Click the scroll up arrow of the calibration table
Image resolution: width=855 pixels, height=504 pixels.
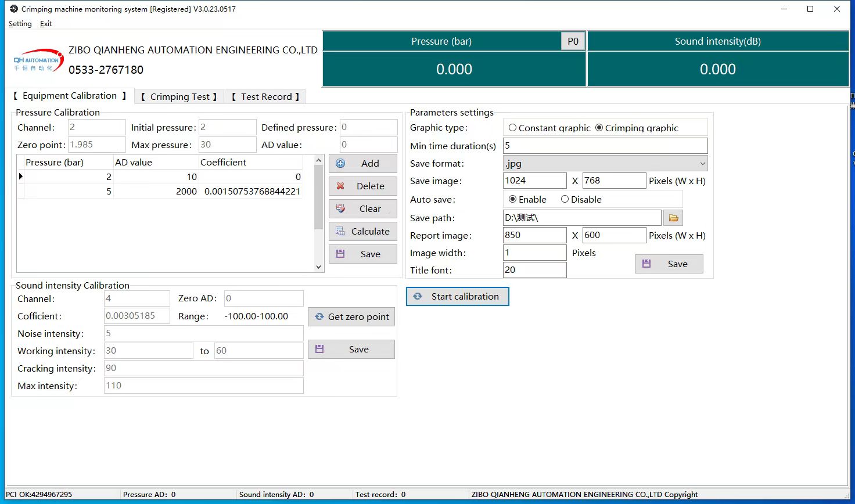pos(318,160)
